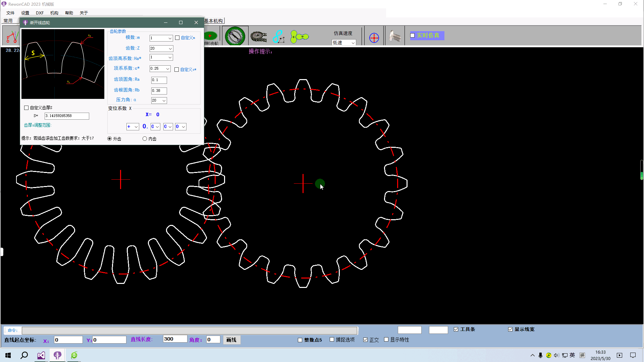This screenshot has height=362, width=644.
Task: Expand the 齿数:Z dropdown
Action: 170,49
